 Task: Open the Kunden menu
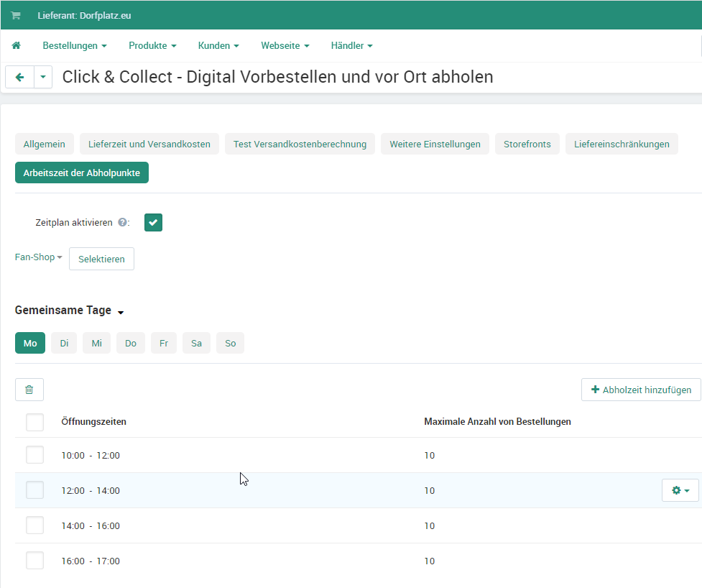[x=218, y=46]
